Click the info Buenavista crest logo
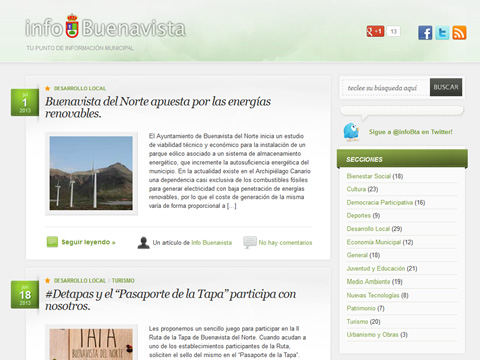 pyautogui.click(x=72, y=26)
